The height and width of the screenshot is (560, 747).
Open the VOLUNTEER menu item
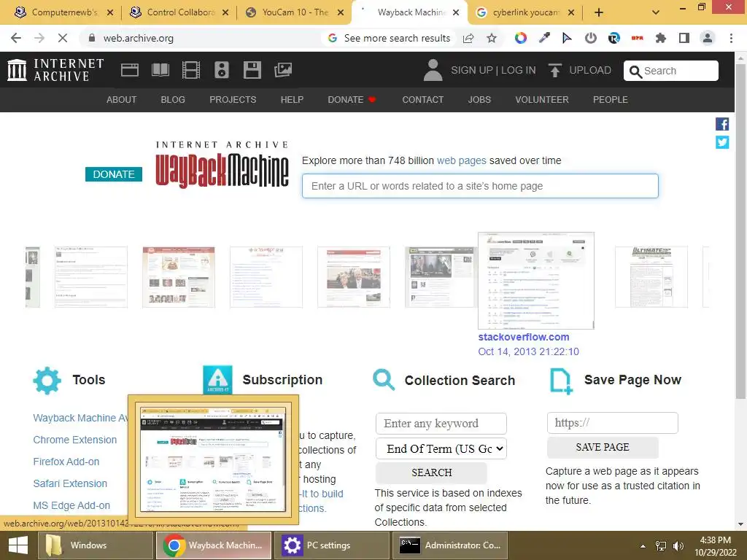[x=542, y=99]
